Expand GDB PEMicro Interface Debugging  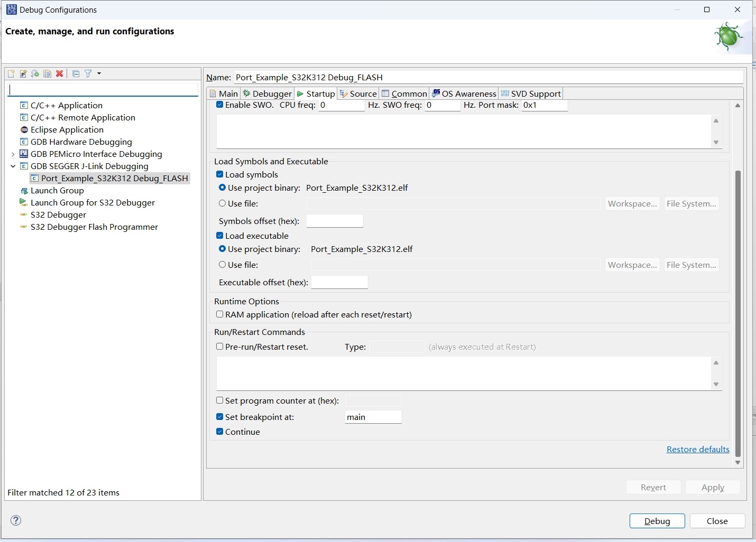13,154
